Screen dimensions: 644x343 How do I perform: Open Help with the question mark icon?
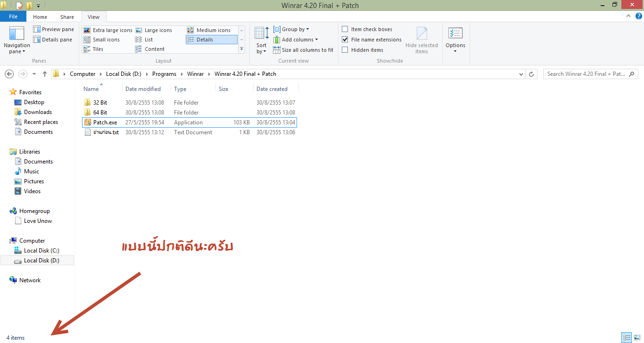pos(638,16)
